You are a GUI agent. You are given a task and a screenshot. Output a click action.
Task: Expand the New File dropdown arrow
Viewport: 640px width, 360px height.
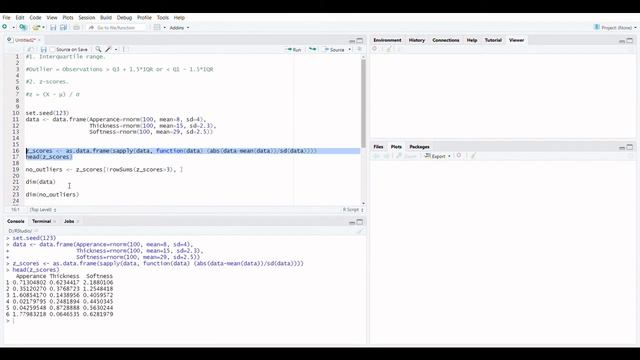[13, 28]
